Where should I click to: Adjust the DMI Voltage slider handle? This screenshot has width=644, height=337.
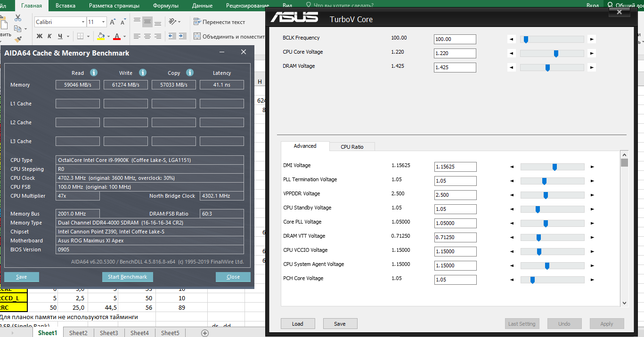pos(554,167)
